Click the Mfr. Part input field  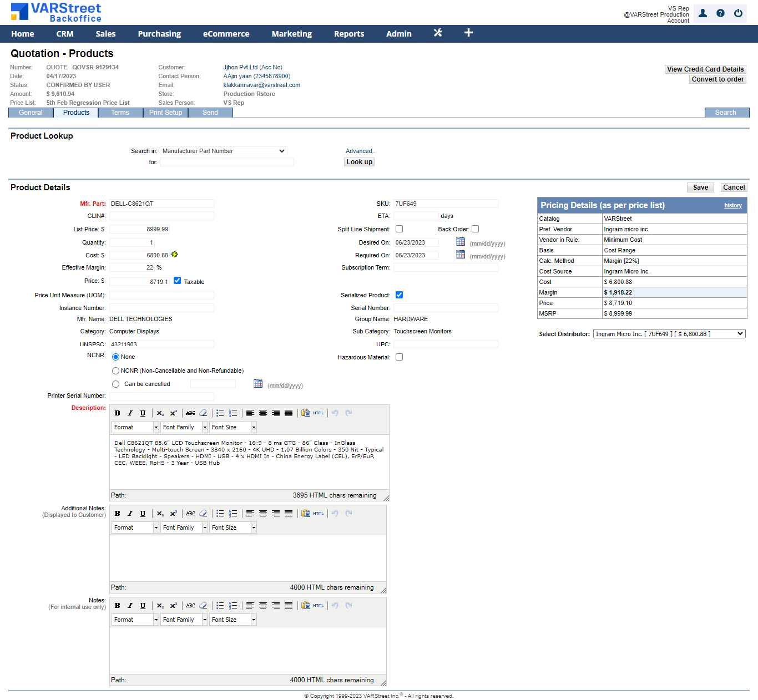click(x=161, y=204)
